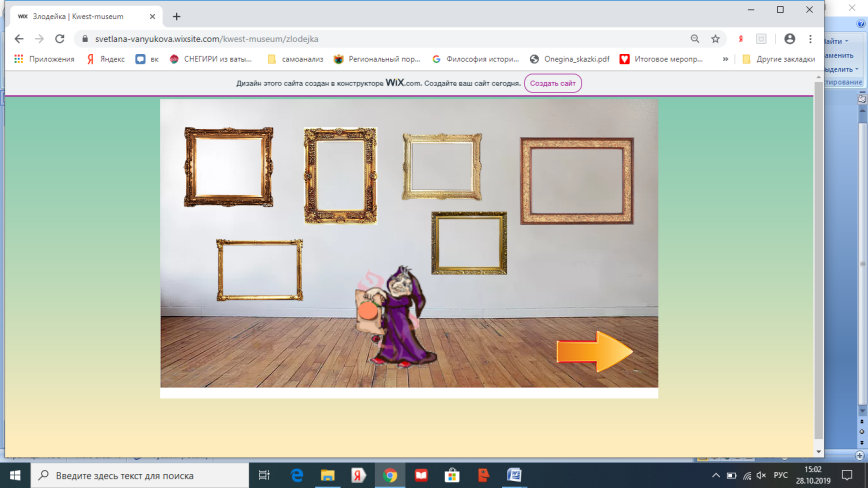Toggle the speaker volume tray icon
This screenshot has width=868, height=488.
click(761, 475)
